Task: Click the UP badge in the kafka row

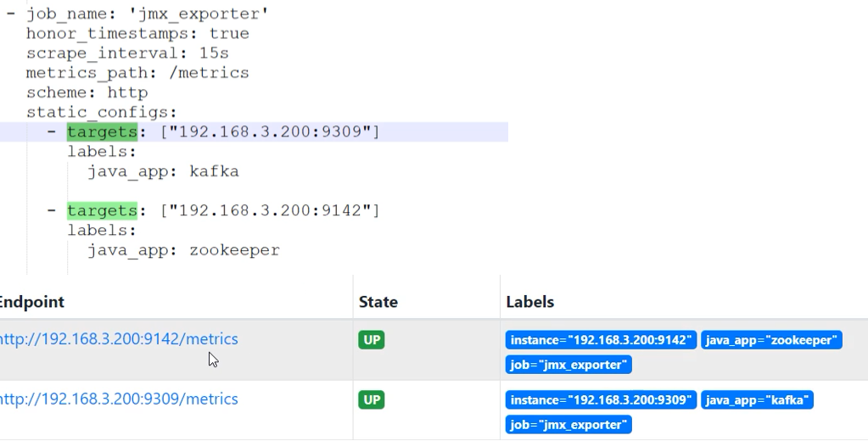Action: coord(372,399)
